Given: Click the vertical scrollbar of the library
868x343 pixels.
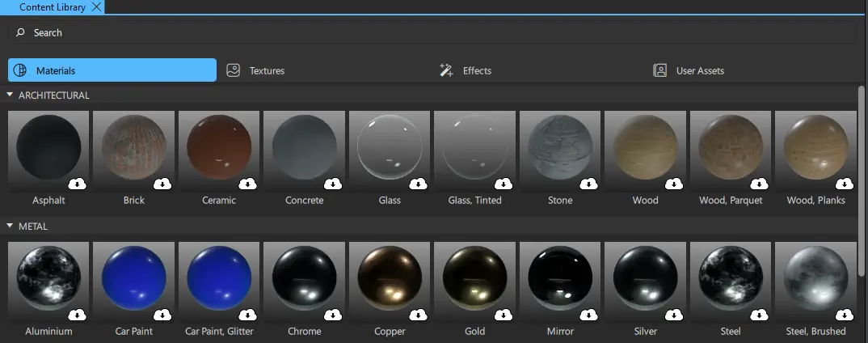Looking at the screenshot, I should [x=862, y=178].
